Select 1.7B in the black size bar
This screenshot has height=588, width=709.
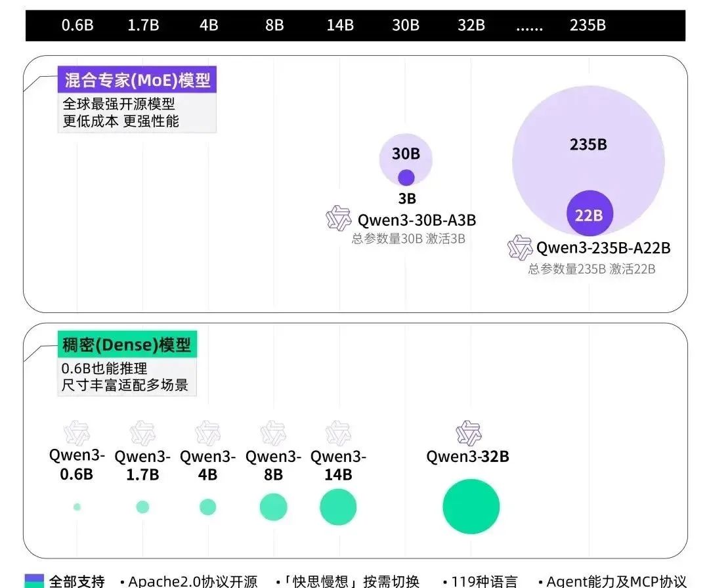[x=143, y=25]
